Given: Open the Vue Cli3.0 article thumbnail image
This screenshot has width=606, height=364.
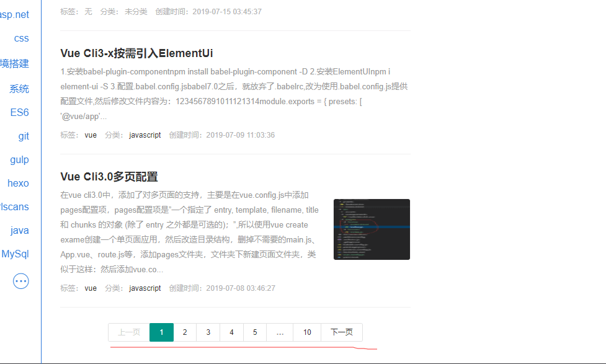Looking at the screenshot, I should (x=372, y=229).
